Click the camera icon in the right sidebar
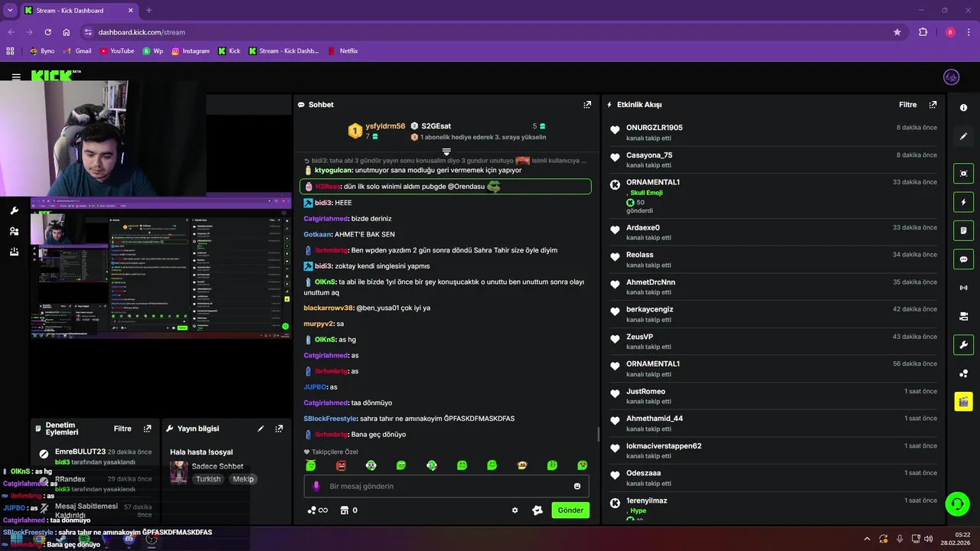This screenshot has width=980, height=551. point(963,316)
